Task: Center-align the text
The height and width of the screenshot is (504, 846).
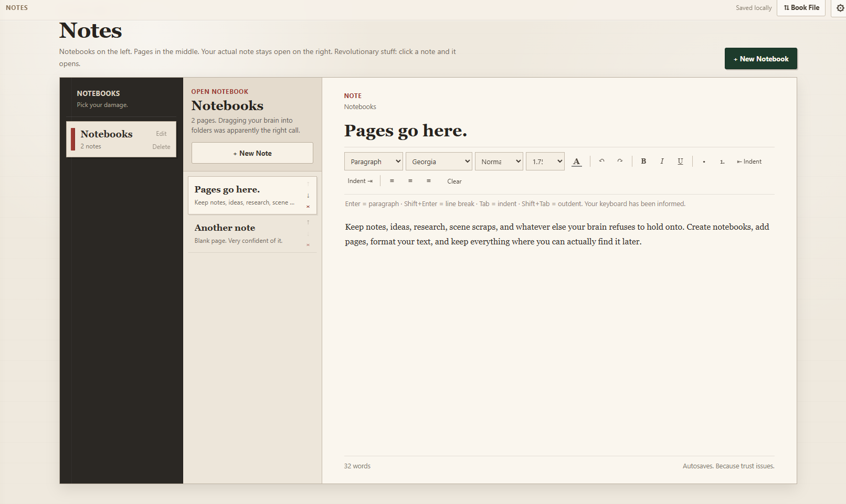Action: 410,181
